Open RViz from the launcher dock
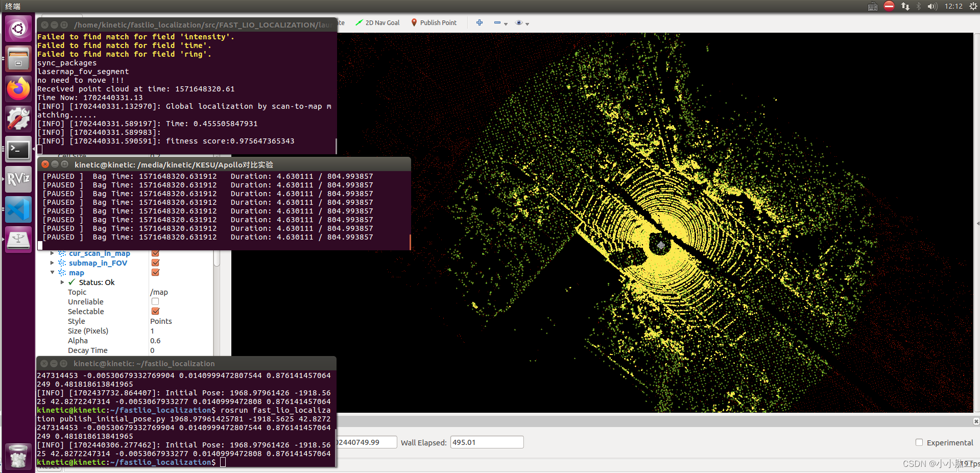 click(x=18, y=179)
